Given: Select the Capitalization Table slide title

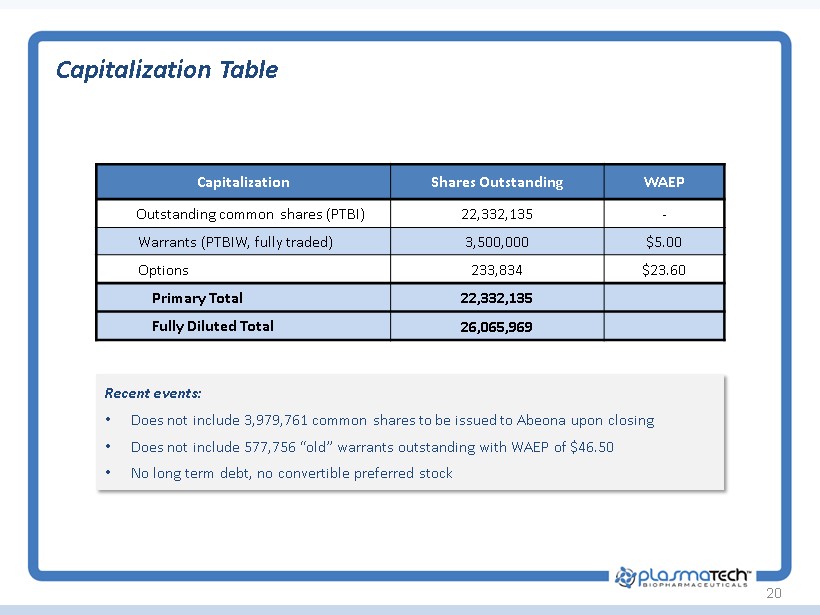Looking at the screenshot, I should click(x=167, y=70).
